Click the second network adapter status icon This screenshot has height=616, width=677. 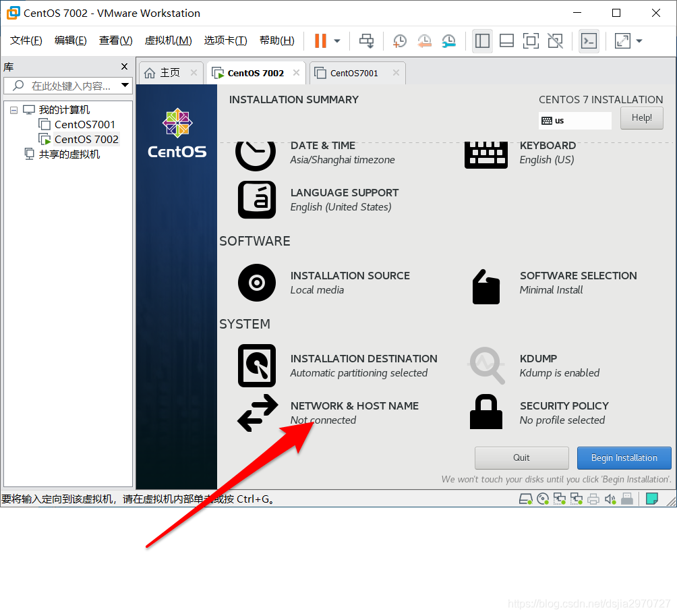[577, 499]
